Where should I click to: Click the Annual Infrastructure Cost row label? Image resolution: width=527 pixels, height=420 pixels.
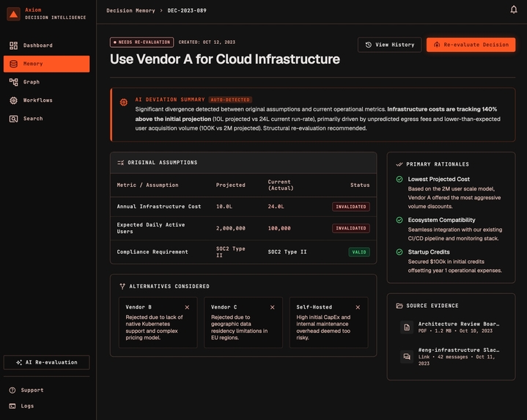(x=158, y=207)
